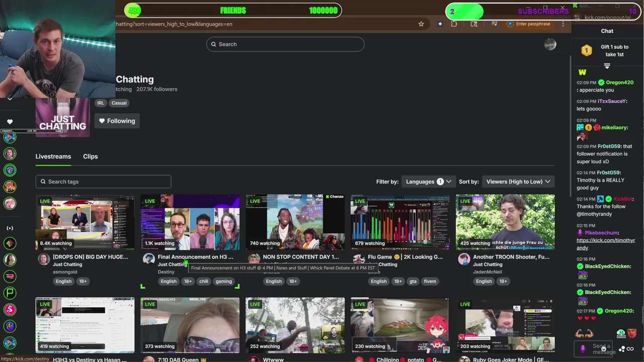Expand the chat leaderboard chevron under Gift text

click(607, 66)
